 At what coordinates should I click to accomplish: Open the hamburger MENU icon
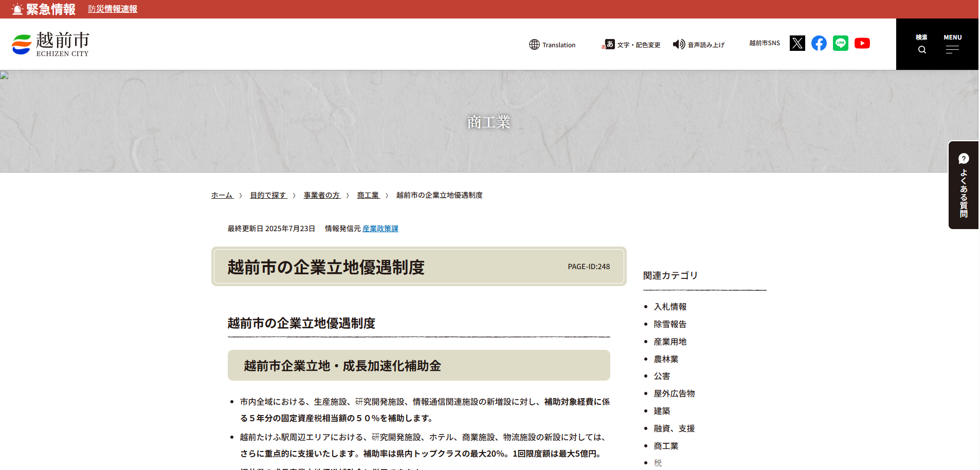(x=952, y=50)
